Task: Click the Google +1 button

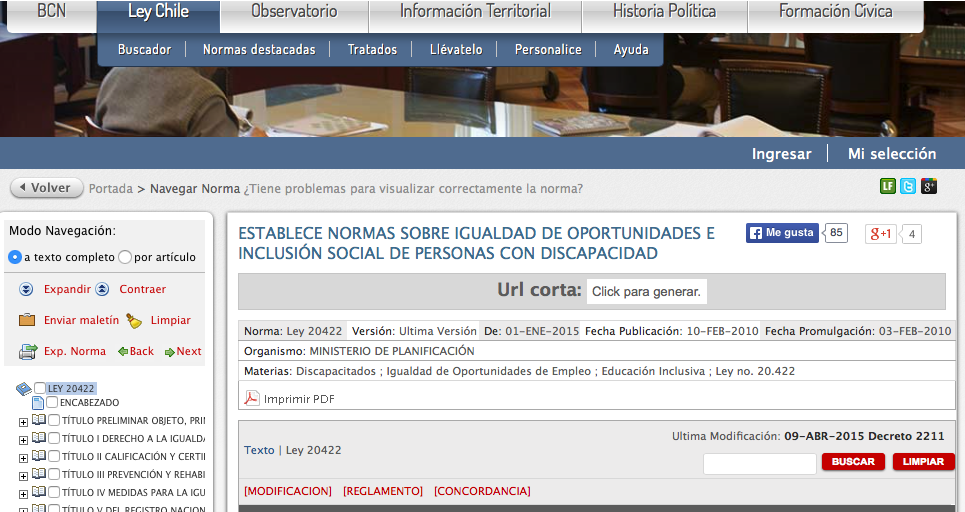Action: tap(881, 234)
